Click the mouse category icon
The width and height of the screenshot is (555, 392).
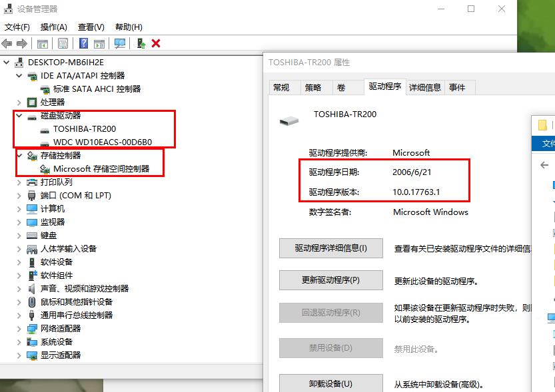[x=32, y=302]
